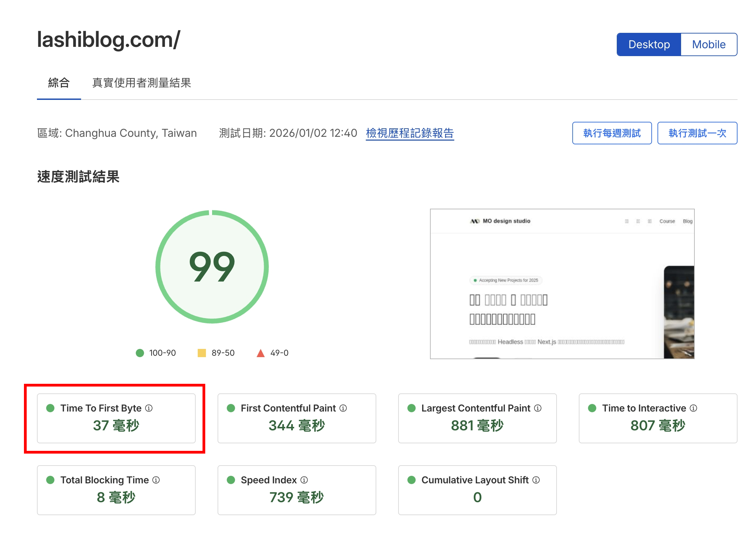
Task: Click the website screenshot thumbnail
Action: click(562, 284)
